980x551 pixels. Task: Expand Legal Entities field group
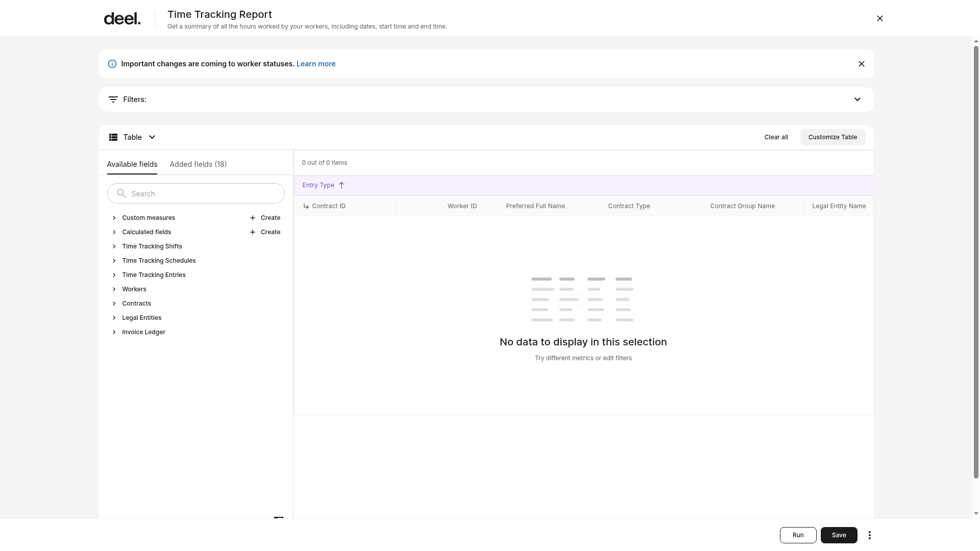coord(114,318)
